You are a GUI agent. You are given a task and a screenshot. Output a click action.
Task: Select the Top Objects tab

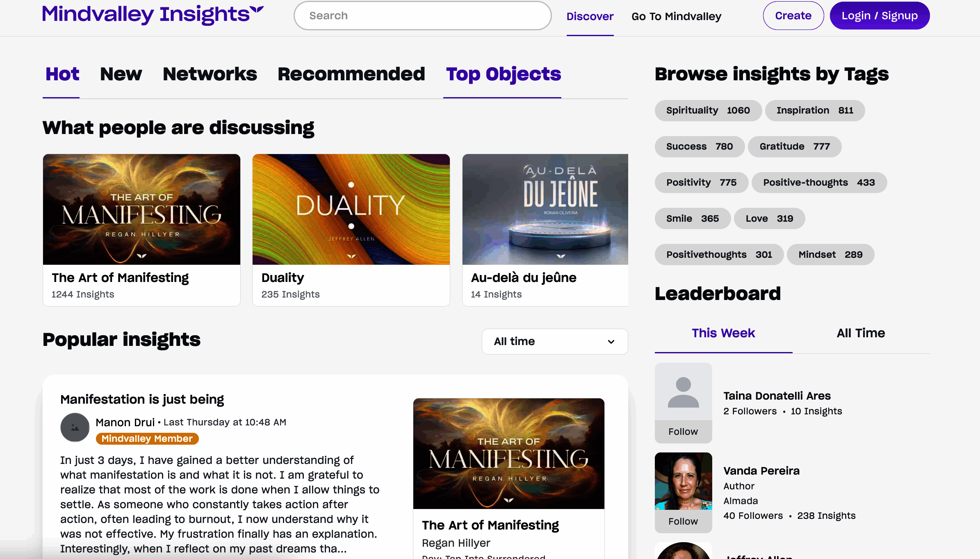503,74
